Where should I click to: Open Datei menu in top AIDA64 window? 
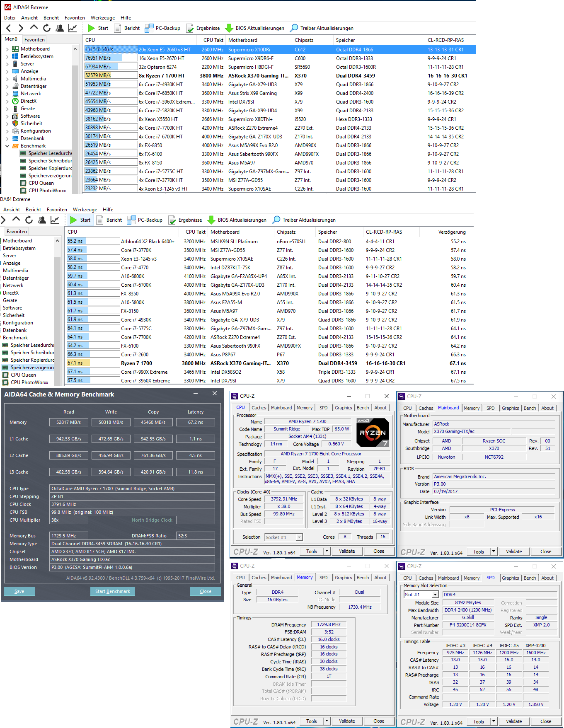coord(10,18)
